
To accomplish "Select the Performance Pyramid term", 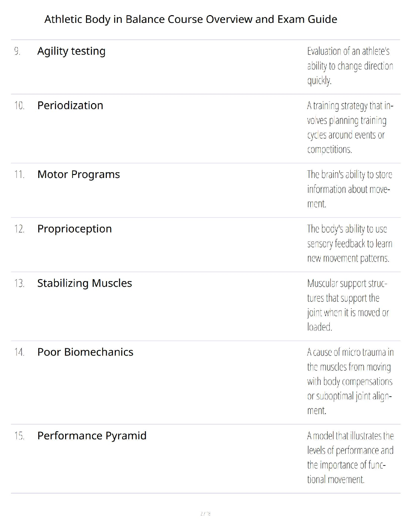I will 92,436.
